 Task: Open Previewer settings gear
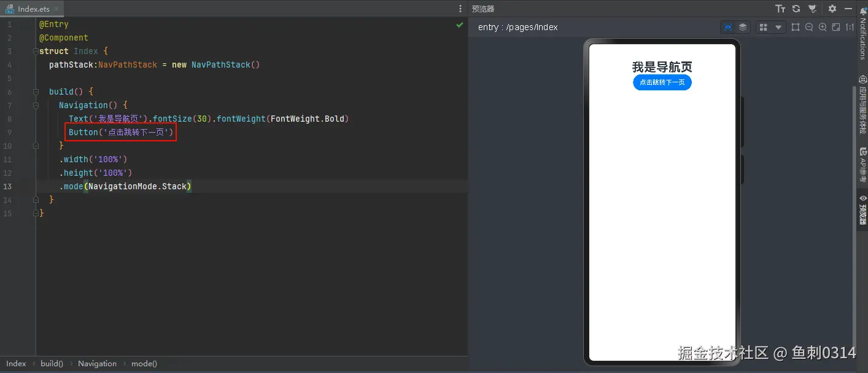[832, 9]
